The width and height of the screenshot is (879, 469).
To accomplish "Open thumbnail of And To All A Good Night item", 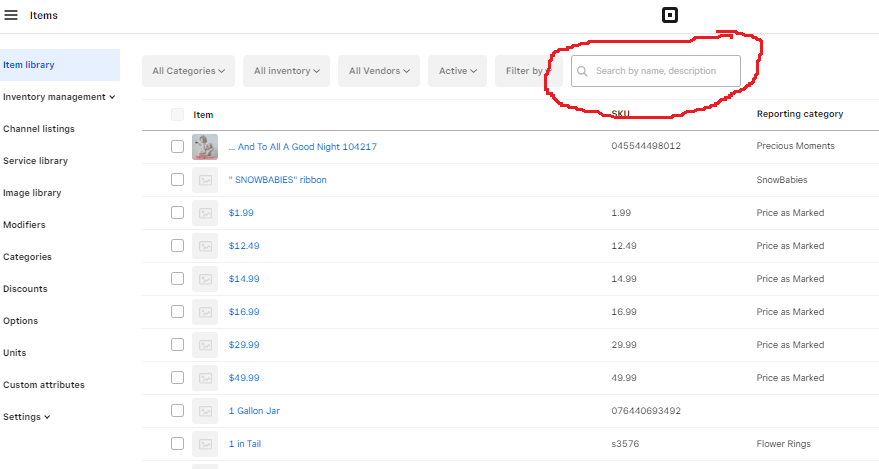I will point(205,147).
